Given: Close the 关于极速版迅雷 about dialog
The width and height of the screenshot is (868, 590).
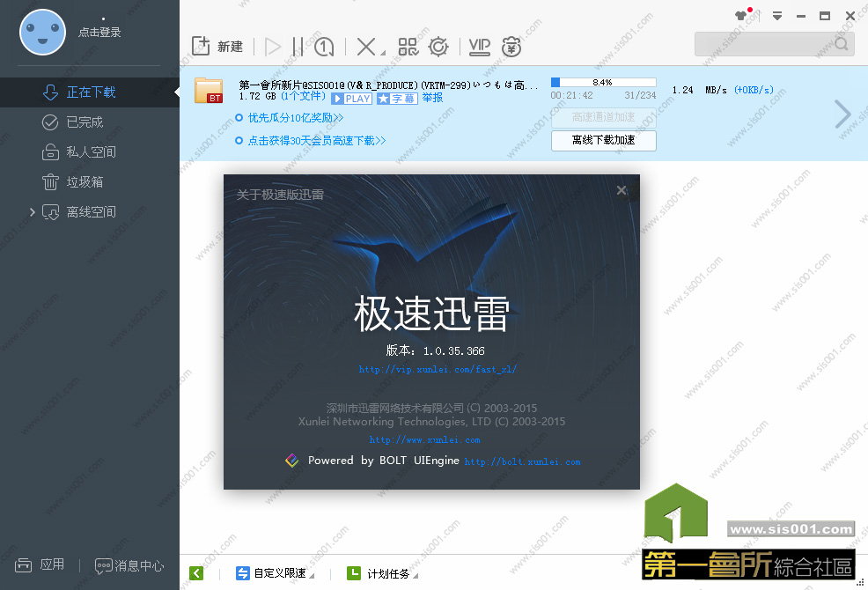Looking at the screenshot, I should (x=622, y=190).
